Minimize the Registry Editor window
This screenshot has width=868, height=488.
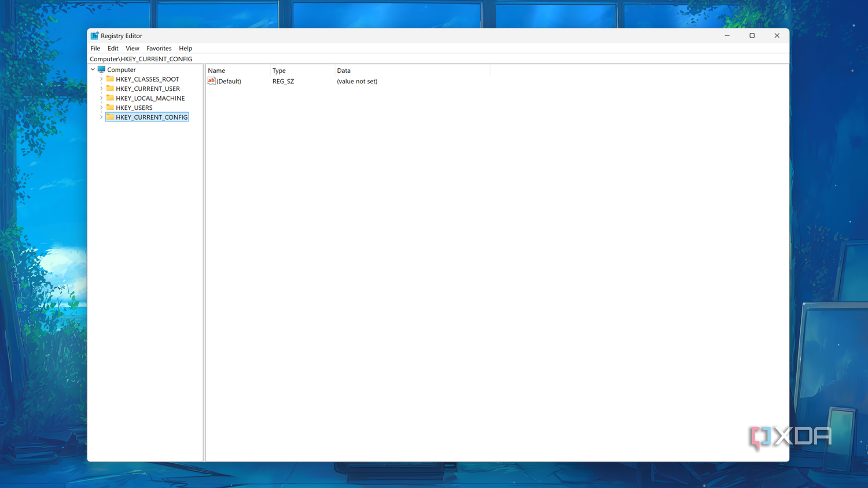click(727, 36)
